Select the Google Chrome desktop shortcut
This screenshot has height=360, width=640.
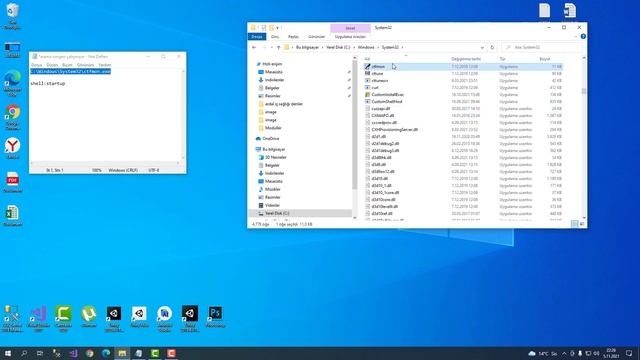13,117
